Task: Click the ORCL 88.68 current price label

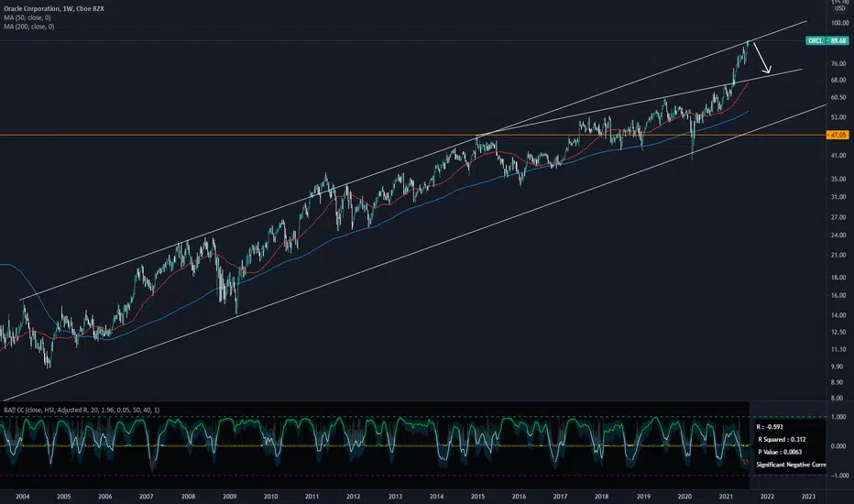Action: click(827, 41)
